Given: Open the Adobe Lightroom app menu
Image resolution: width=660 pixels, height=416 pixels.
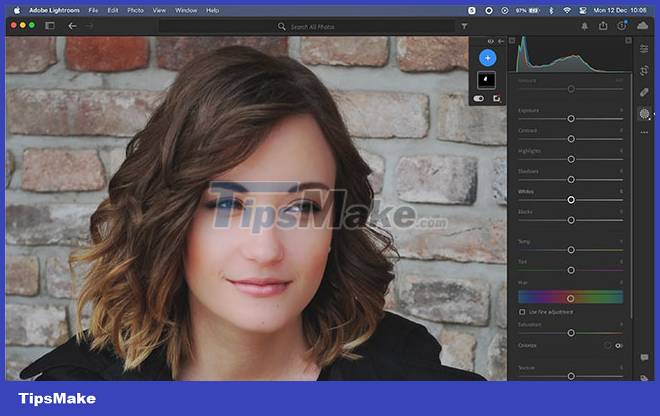Looking at the screenshot, I should click(x=54, y=10).
